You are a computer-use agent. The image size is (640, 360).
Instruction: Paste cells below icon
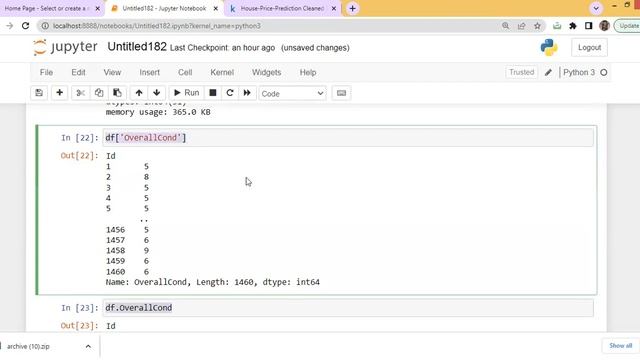[x=117, y=93]
